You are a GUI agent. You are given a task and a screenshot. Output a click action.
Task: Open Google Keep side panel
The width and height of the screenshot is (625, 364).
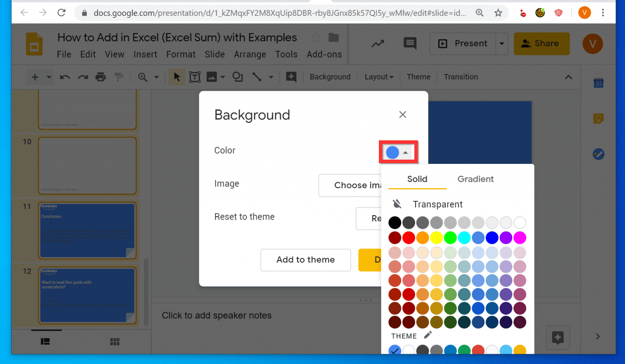pos(598,118)
